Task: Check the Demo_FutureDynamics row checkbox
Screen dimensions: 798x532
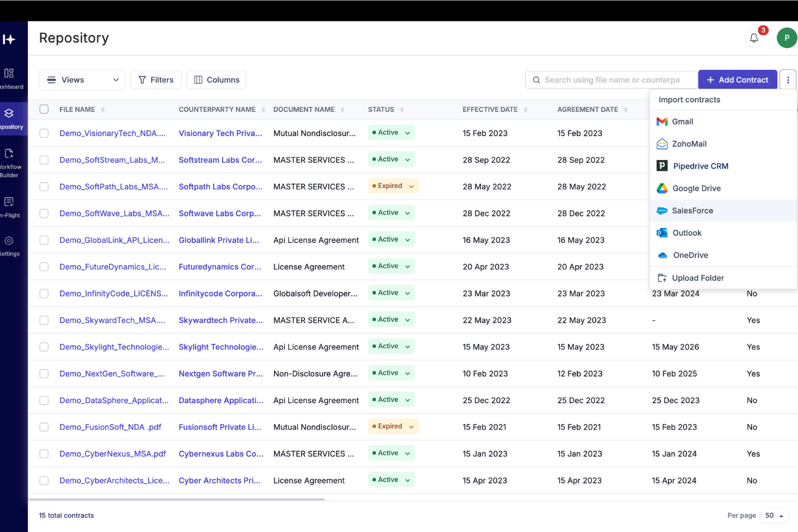Action: pos(44,267)
